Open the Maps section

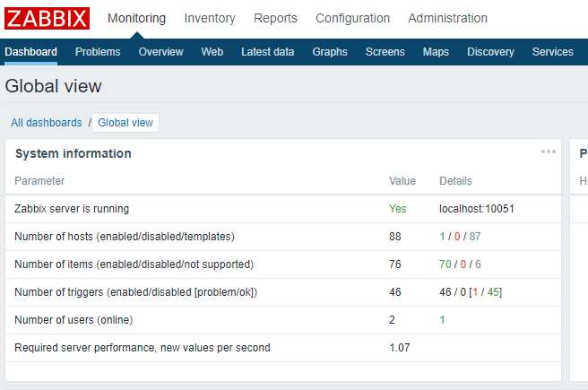pos(436,52)
